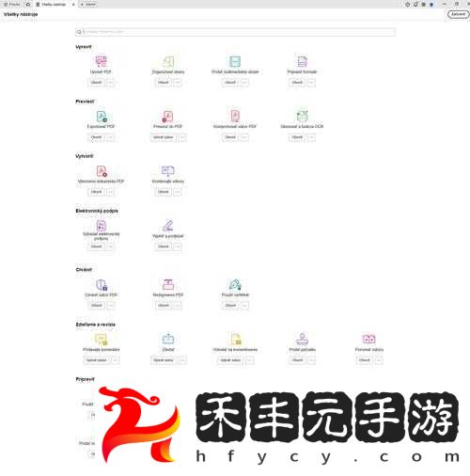Click Otvoriť under Komprimovať súbor PDF
This screenshot has height=476, width=470.
[230, 137]
